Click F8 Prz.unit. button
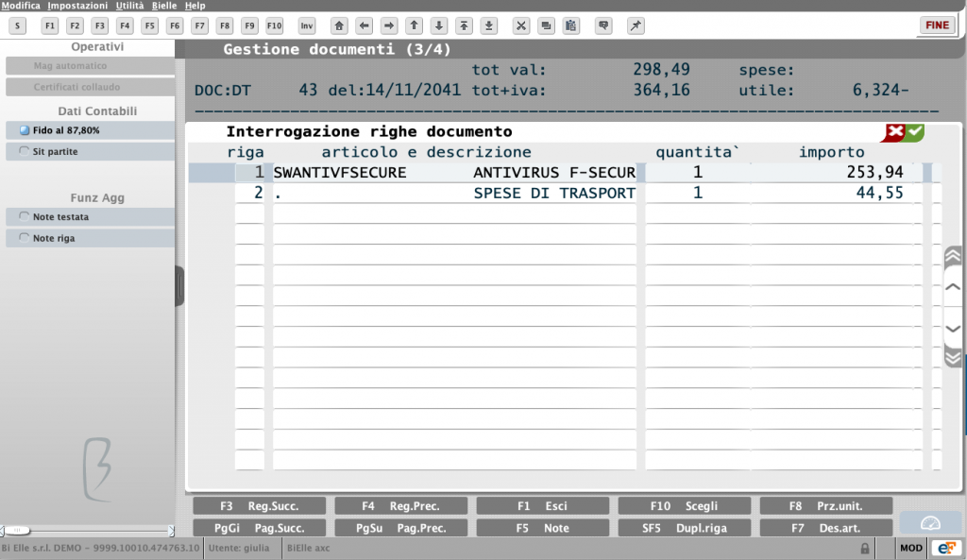 (826, 506)
